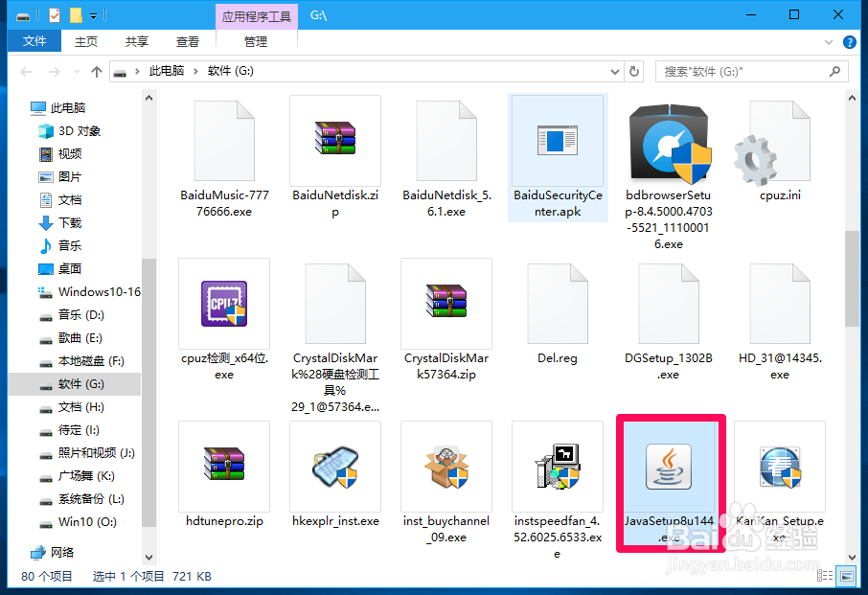Click the refresh button beside address bar
Screen dimensions: 868x595
(634, 72)
